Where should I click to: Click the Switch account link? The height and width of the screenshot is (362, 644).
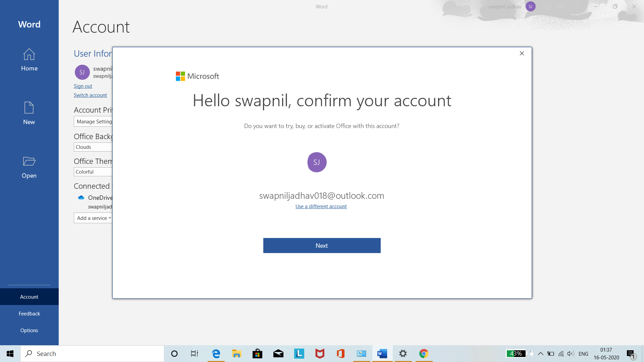(90, 95)
